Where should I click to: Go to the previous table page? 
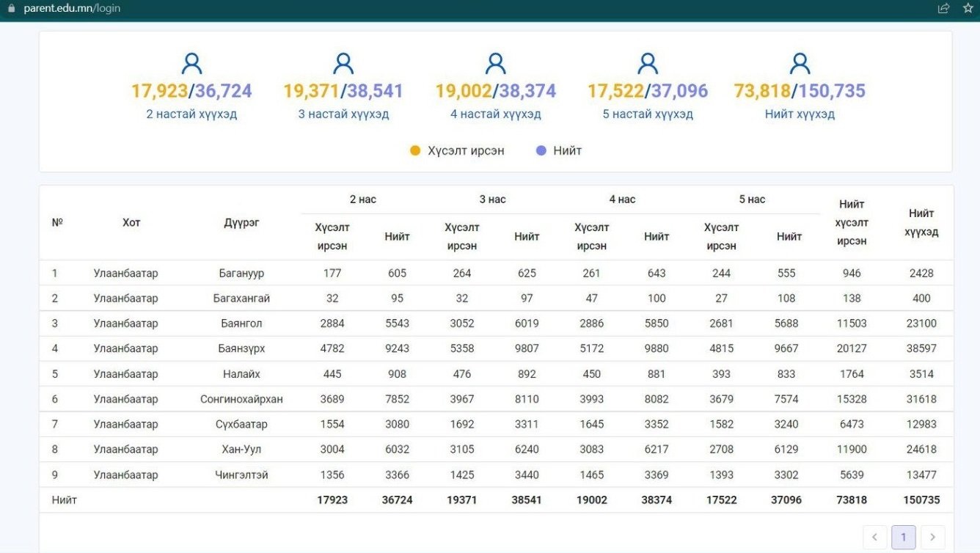(x=874, y=537)
